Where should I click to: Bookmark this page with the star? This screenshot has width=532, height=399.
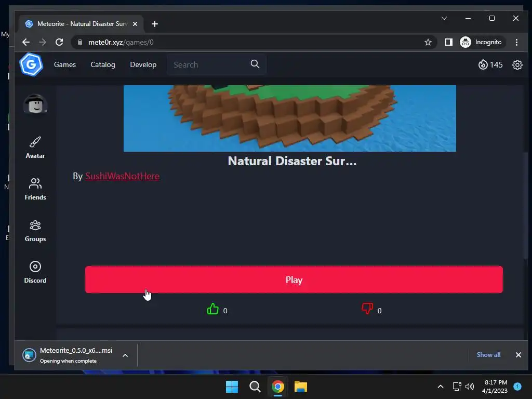pyautogui.click(x=428, y=42)
